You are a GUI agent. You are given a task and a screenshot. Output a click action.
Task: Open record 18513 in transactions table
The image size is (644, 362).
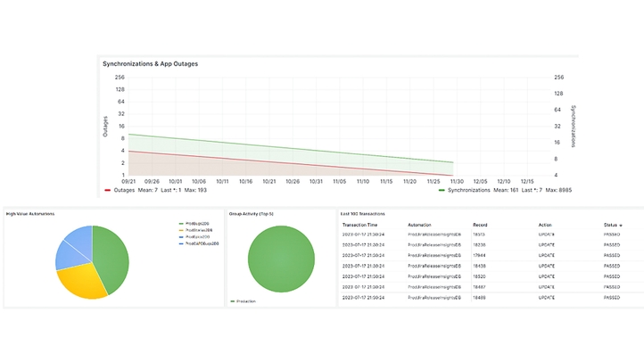[x=479, y=235]
